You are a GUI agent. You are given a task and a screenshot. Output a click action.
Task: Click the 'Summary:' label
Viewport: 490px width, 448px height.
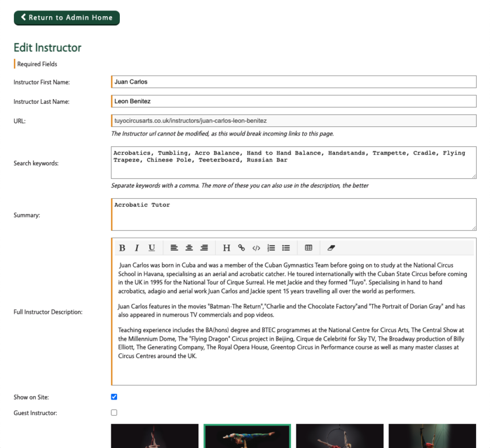click(27, 215)
